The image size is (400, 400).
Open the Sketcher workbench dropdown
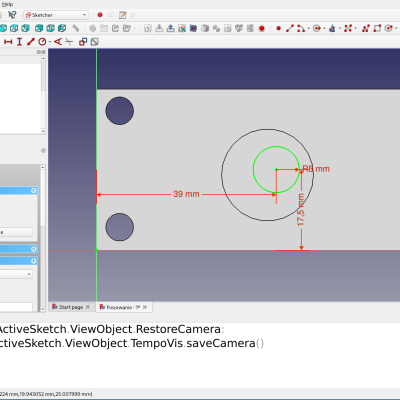click(x=56, y=15)
